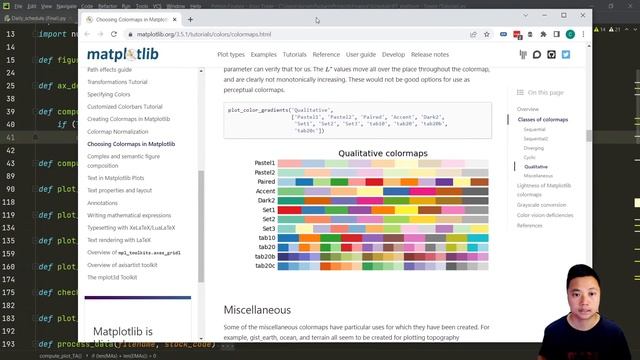Image resolution: width=640 pixels, height=360 pixels.
Task: Open PyCharm Refactor menu
Action: (107, 6)
